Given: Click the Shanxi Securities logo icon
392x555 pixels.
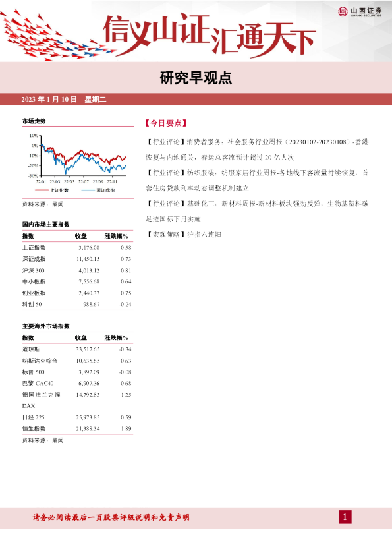Looking at the screenshot, I should [343, 12].
